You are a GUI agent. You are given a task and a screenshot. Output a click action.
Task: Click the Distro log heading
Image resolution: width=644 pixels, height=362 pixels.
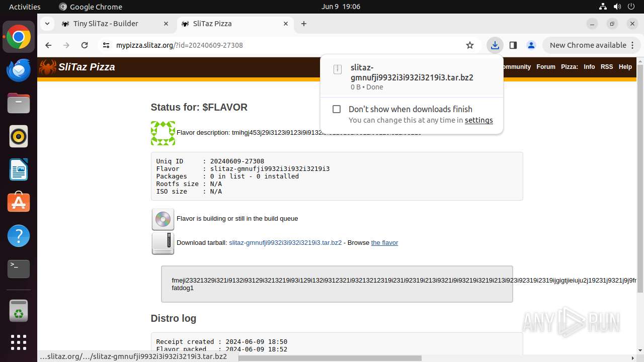coord(174,318)
